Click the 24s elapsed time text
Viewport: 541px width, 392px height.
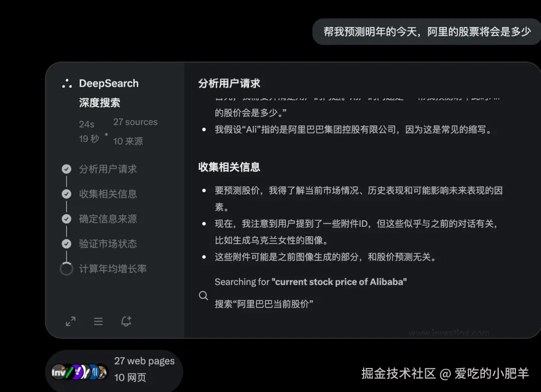point(87,124)
